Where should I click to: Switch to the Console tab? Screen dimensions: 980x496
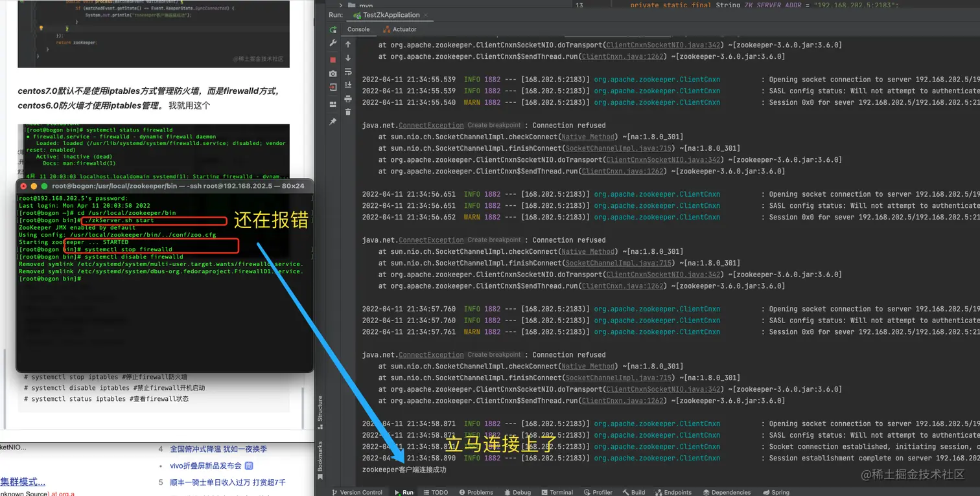[358, 29]
